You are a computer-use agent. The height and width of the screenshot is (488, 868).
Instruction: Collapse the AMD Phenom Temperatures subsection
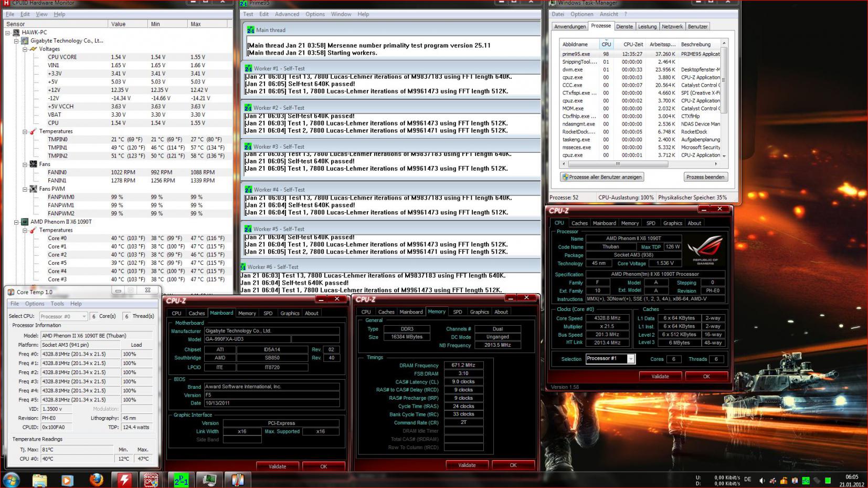tap(25, 230)
